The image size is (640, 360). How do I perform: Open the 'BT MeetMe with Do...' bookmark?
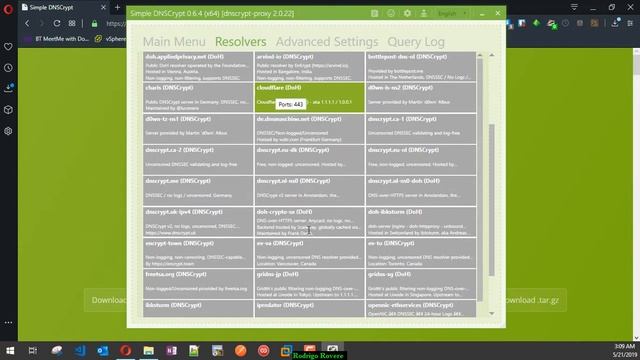[57, 39]
